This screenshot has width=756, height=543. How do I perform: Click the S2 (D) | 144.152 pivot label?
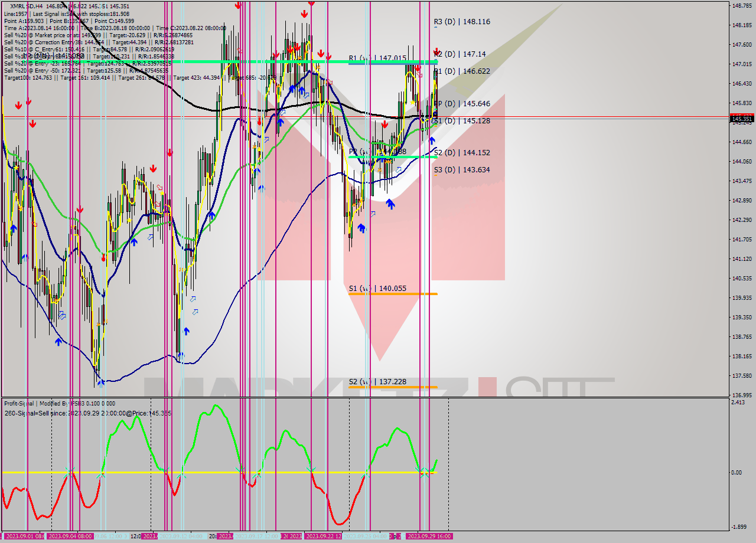(x=462, y=152)
